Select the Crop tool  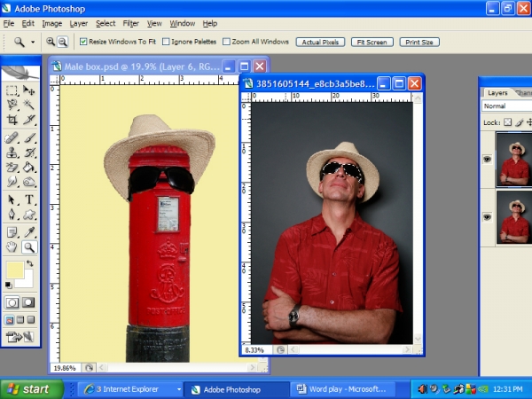[x=12, y=119]
